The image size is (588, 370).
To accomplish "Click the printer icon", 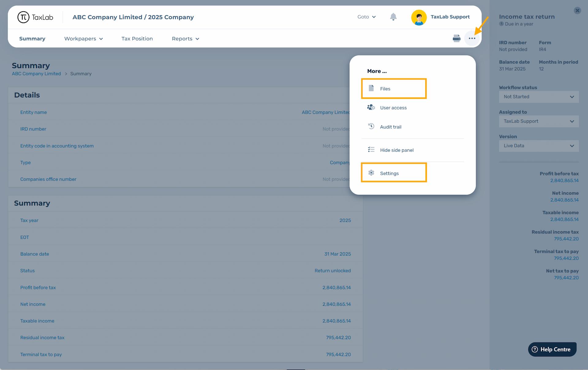I will pyautogui.click(x=456, y=38).
